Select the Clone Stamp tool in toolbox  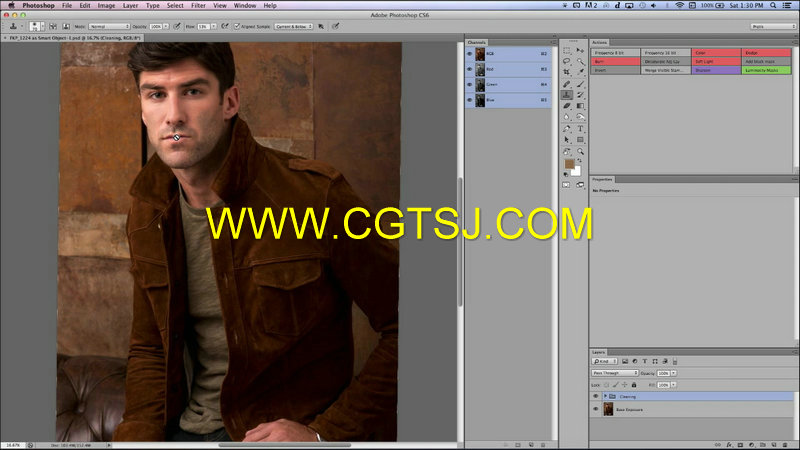[567, 95]
